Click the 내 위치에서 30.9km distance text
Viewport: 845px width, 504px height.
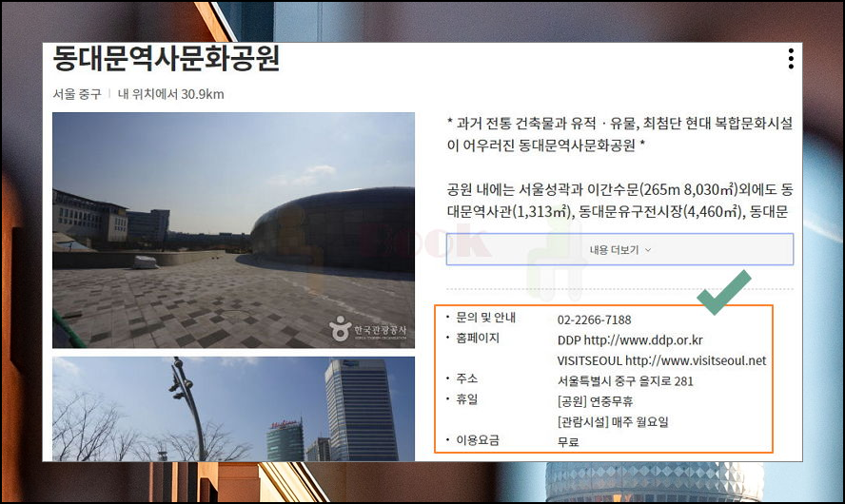pyautogui.click(x=170, y=94)
